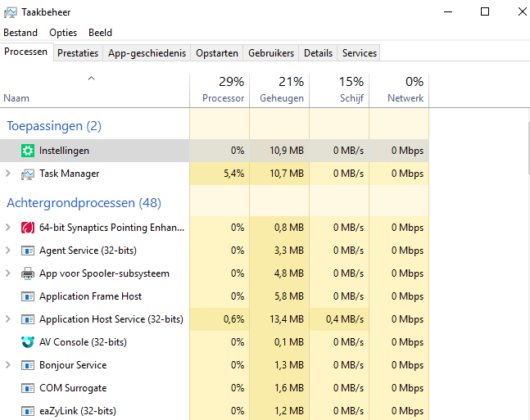The height and width of the screenshot is (420, 530).
Task: Switch to the Opstarten tab
Action: 217,53
